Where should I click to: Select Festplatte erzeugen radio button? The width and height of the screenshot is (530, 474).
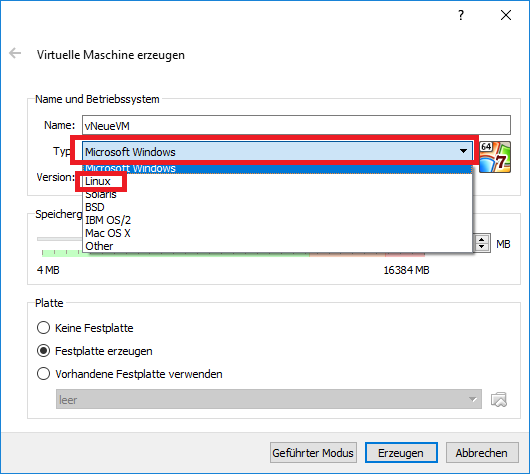[x=43, y=351]
